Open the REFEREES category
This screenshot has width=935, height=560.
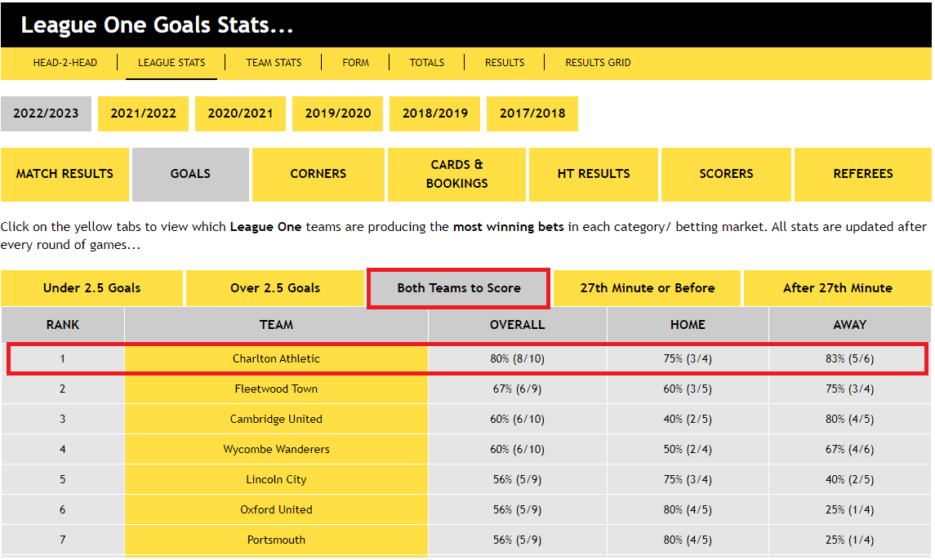pyautogui.click(x=862, y=174)
